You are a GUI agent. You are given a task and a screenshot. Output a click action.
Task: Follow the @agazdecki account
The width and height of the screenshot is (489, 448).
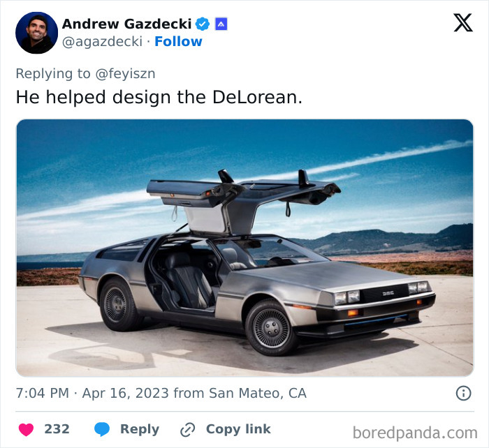[178, 41]
